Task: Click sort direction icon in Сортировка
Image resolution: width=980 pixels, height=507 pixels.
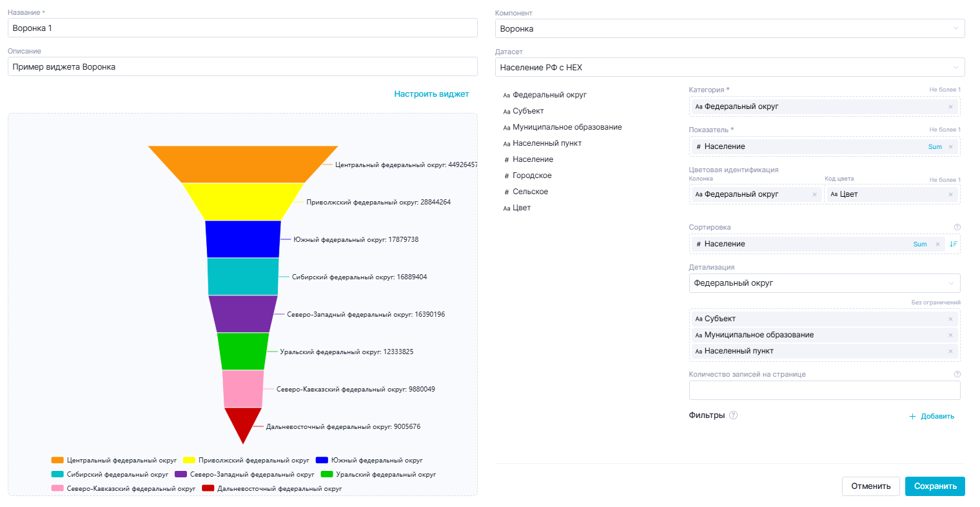Action: tap(953, 244)
